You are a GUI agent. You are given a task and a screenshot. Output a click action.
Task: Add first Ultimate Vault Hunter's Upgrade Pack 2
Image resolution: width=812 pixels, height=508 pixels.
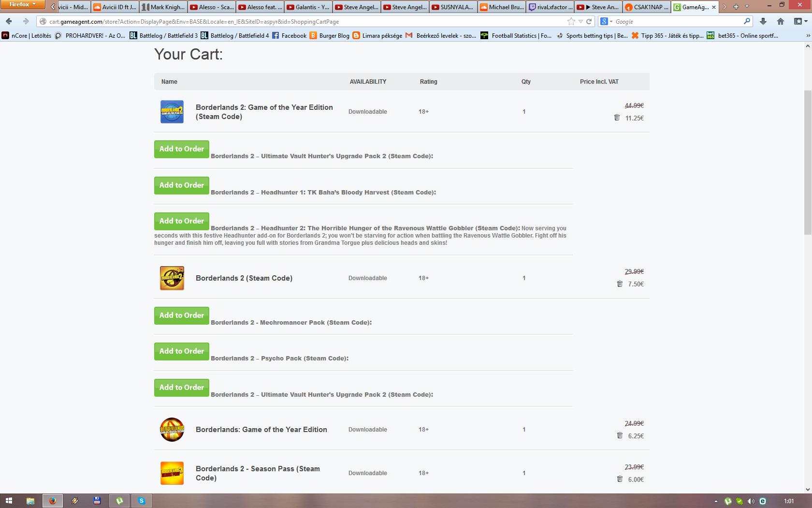point(182,149)
